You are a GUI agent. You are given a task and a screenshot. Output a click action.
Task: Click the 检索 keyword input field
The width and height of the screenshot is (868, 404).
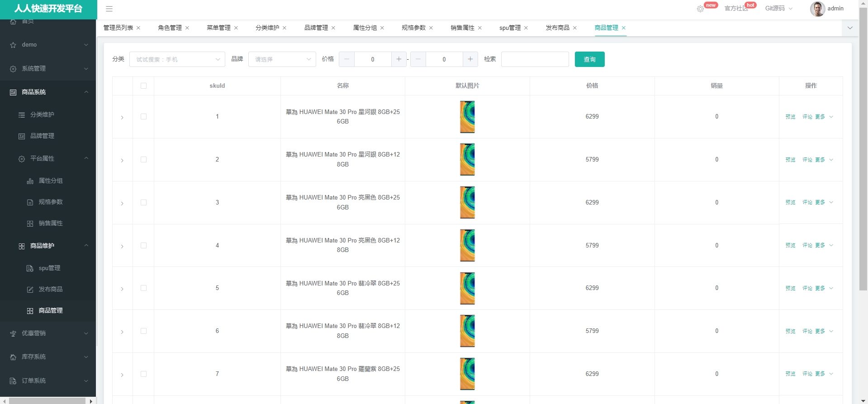(x=535, y=59)
